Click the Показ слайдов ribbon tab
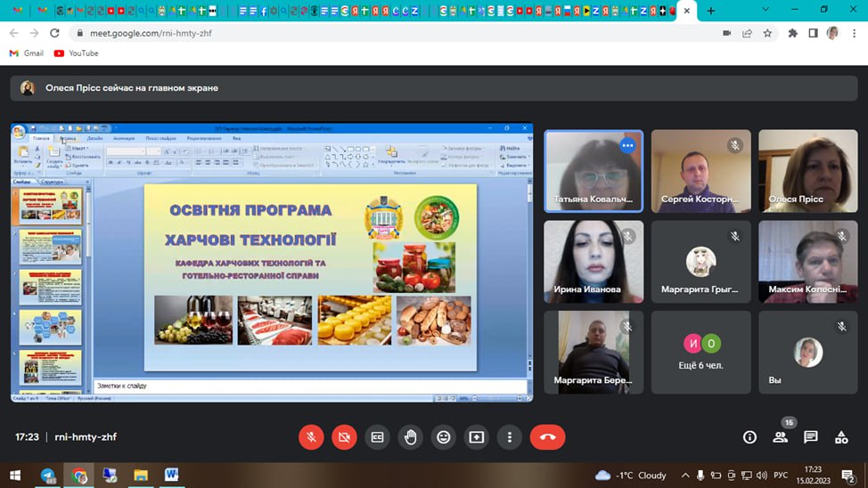The image size is (868, 488). point(161,138)
